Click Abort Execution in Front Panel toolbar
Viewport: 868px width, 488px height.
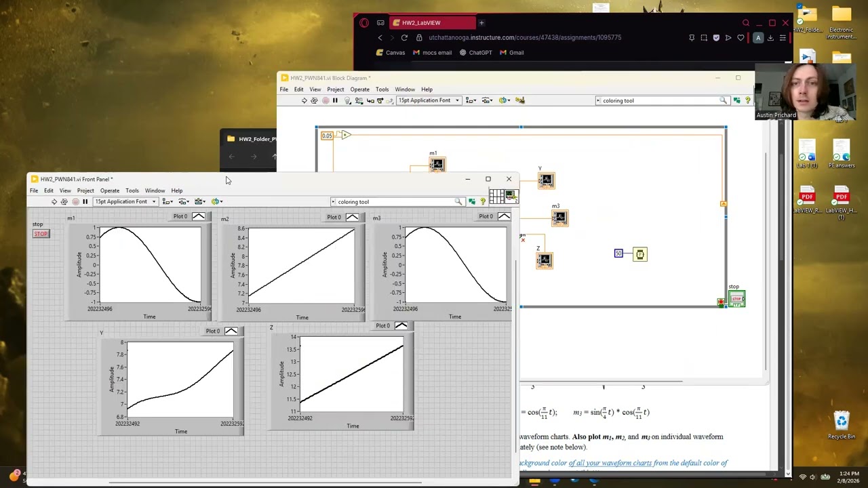(x=75, y=201)
